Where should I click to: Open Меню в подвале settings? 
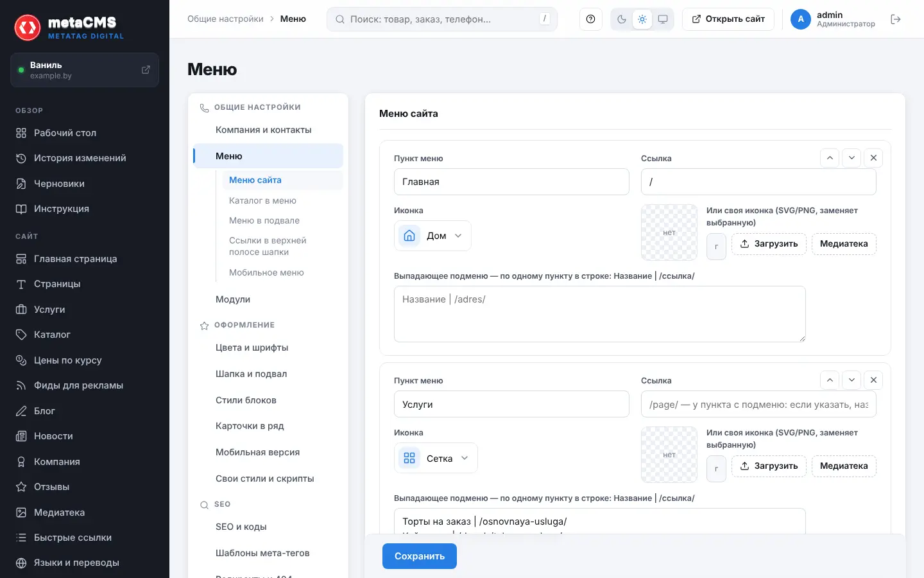click(283, 220)
